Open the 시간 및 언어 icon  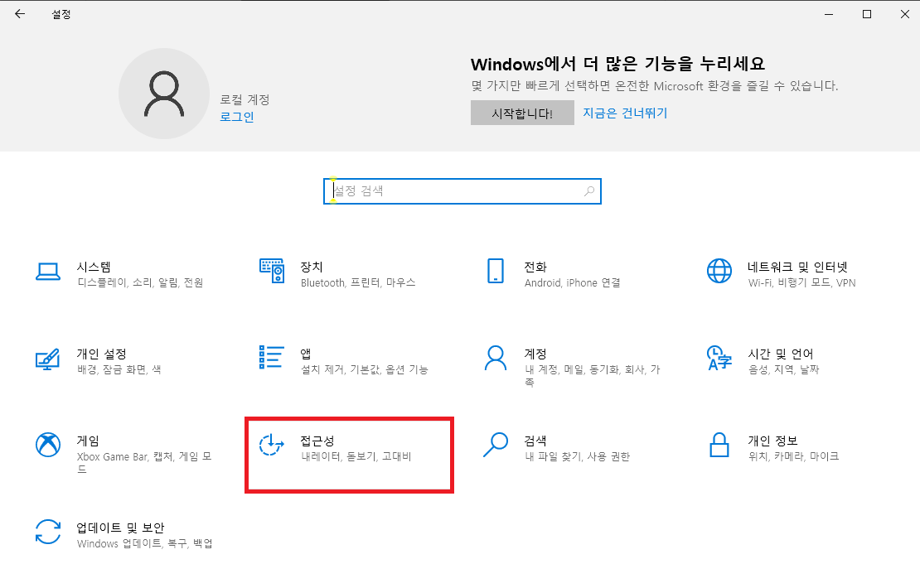tap(719, 358)
